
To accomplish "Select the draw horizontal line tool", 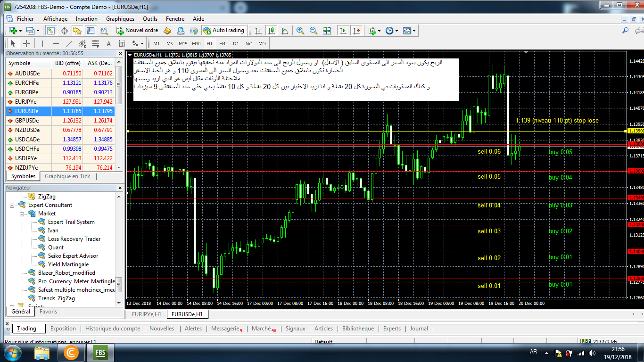I will click(x=56, y=43).
